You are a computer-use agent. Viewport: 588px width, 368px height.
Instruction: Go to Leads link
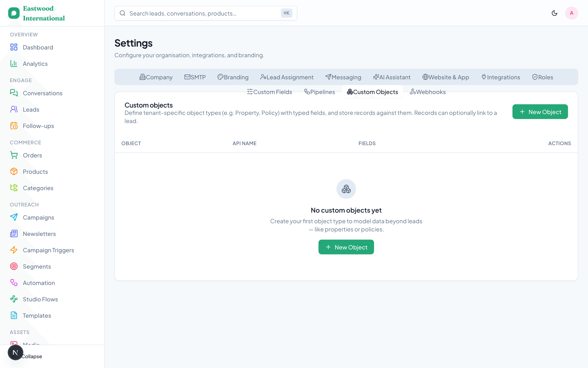click(x=31, y=110)
